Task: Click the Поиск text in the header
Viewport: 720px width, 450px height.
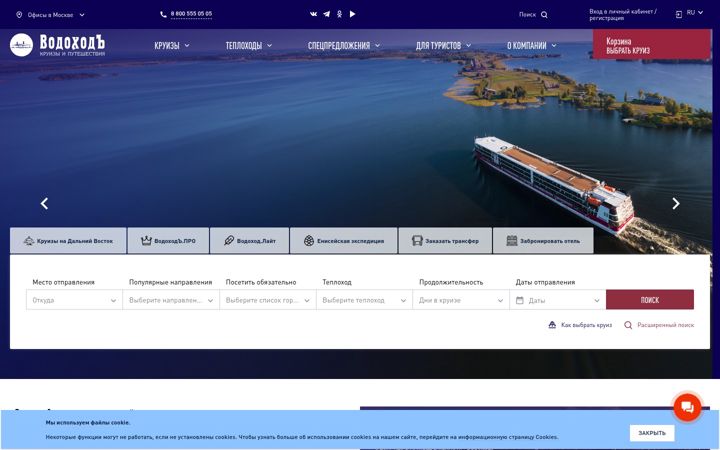Action: [x=527, y=15]
